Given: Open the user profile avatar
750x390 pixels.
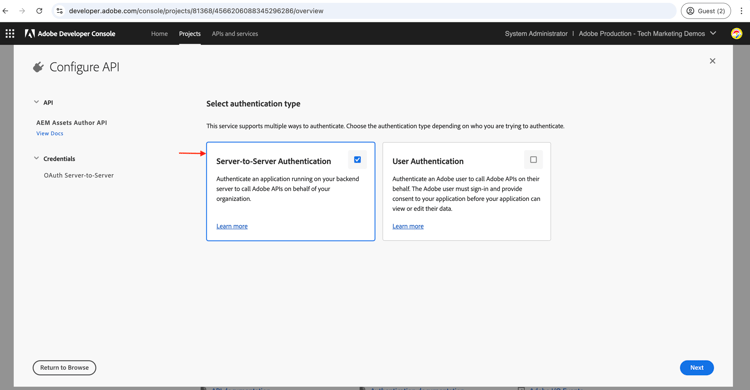Looking at the screenshot, I should (737, 33).
